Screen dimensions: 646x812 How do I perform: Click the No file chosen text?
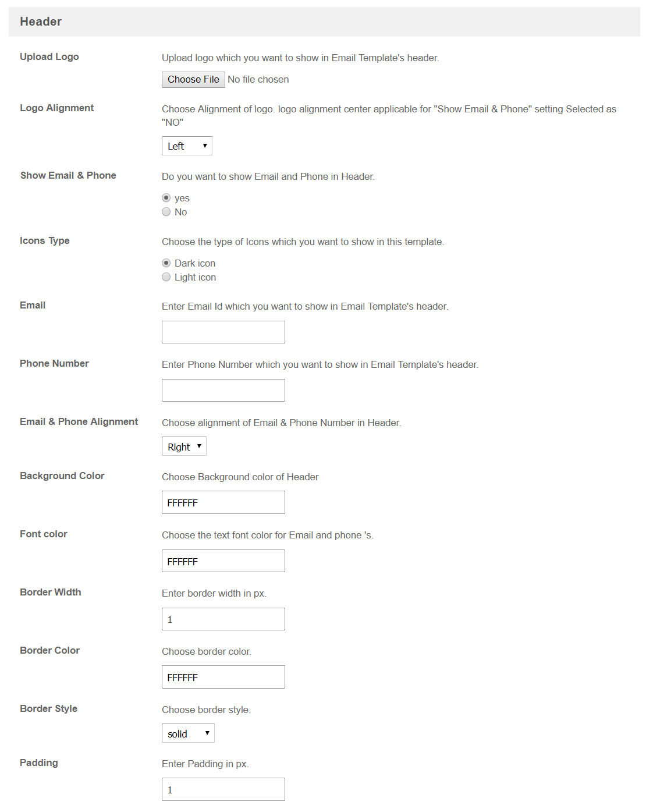(258, 80)
